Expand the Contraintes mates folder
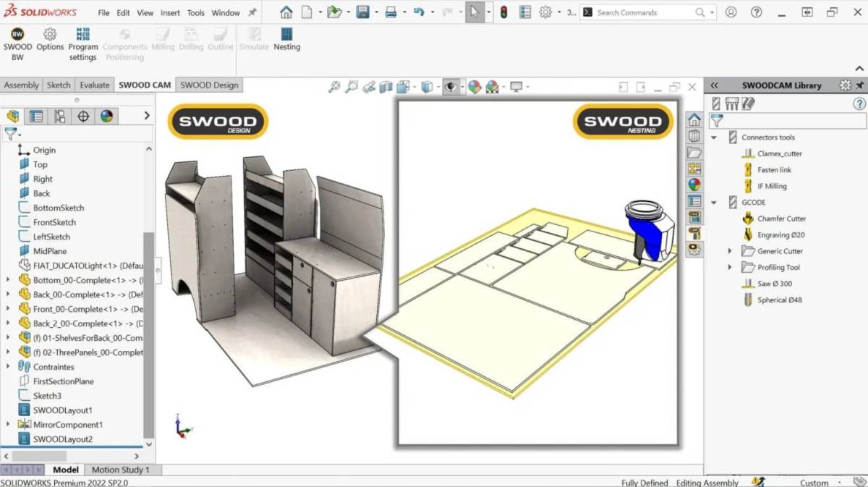This screenshot has height=487, width=868. click(8, 367)
